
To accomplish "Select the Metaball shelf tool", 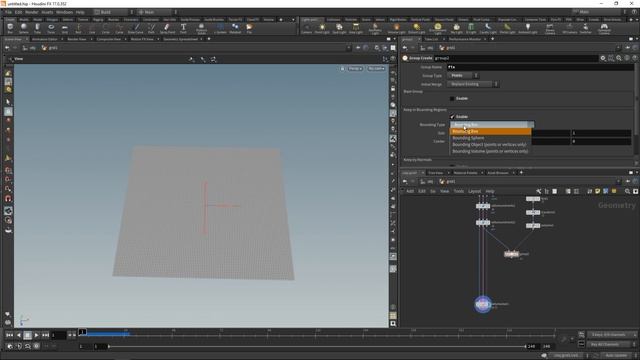I will click(x=235, y=28).
